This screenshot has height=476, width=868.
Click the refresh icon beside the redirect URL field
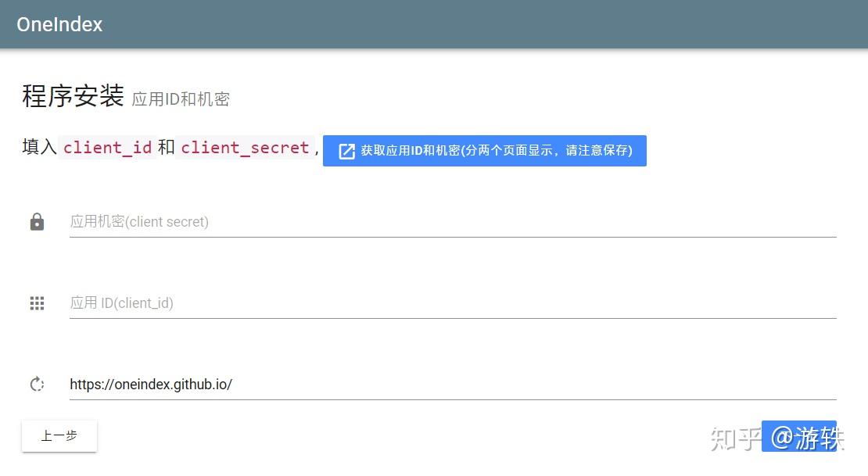click(37, 384)
